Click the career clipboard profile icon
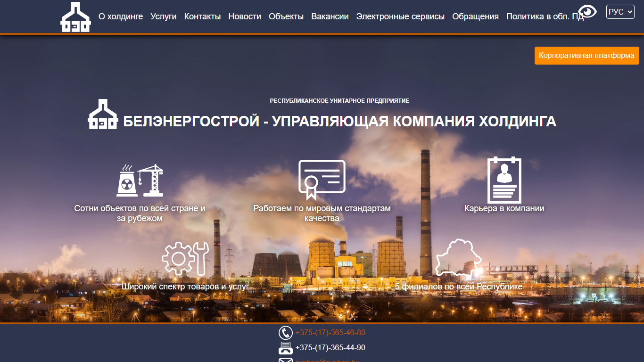Image resolution: width=644 pixels, height=362 pixels. pos(504,180)
